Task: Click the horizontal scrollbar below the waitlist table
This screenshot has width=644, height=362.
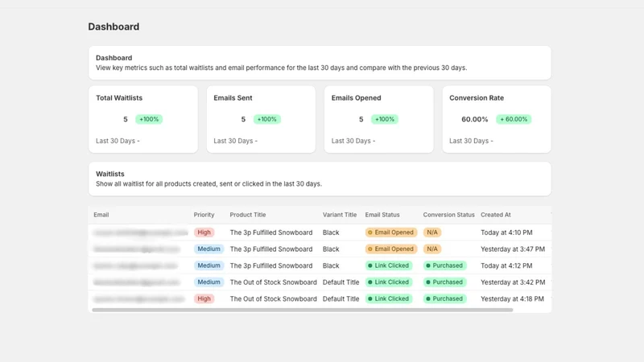Action: click(303, 310)
